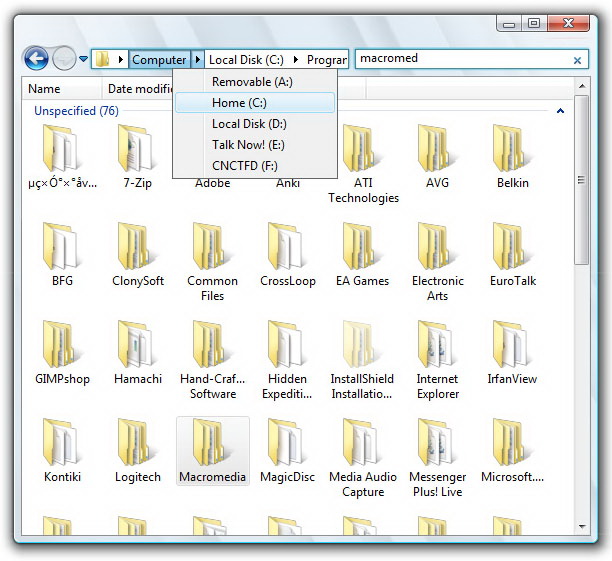Open the Hamachi folder
The width and height of the screenshot is (612, 561).
[137, 345]
